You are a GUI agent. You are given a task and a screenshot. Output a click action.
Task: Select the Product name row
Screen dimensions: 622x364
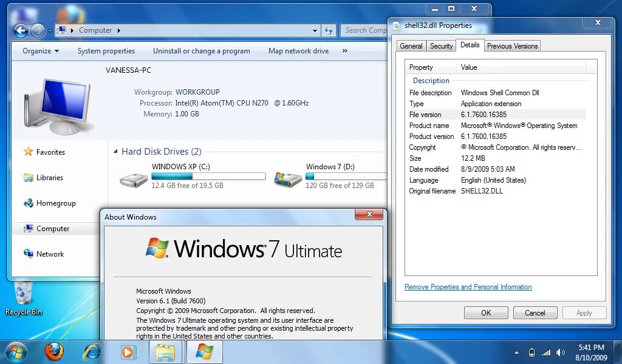point(496,126)
